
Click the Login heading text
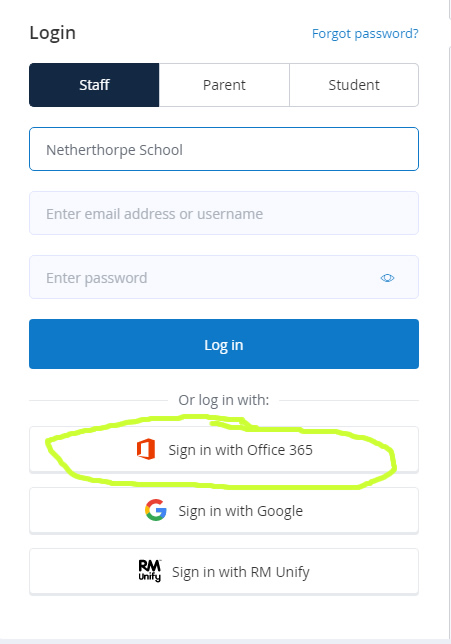(53, 33)
